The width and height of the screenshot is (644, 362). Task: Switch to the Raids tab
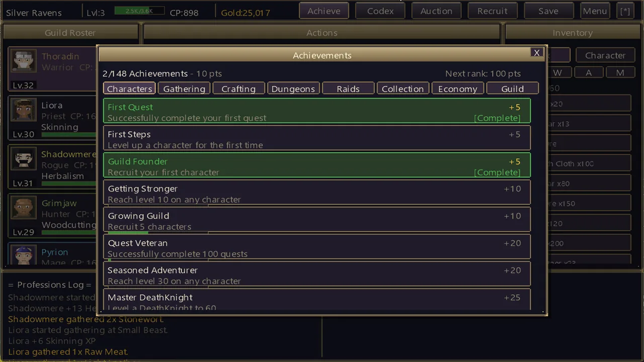[348, 88]
